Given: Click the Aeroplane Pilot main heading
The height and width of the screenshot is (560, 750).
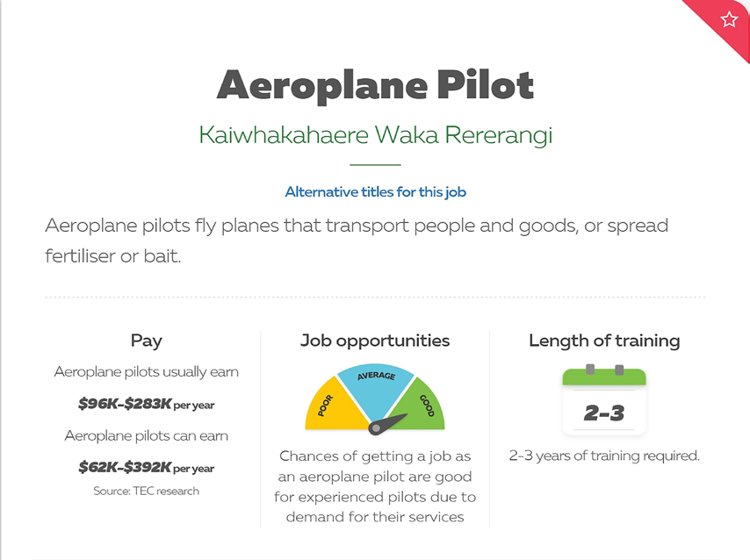Looking at the screenshot, I should (376, 85).
